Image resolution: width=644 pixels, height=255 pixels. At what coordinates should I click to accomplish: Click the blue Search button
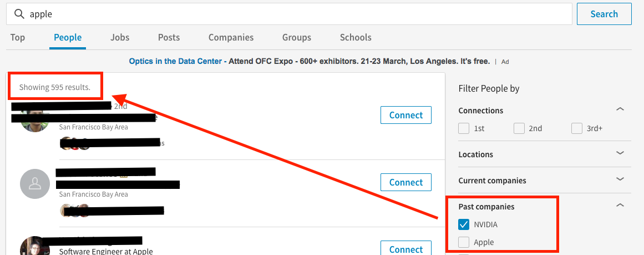pos(604,14)
